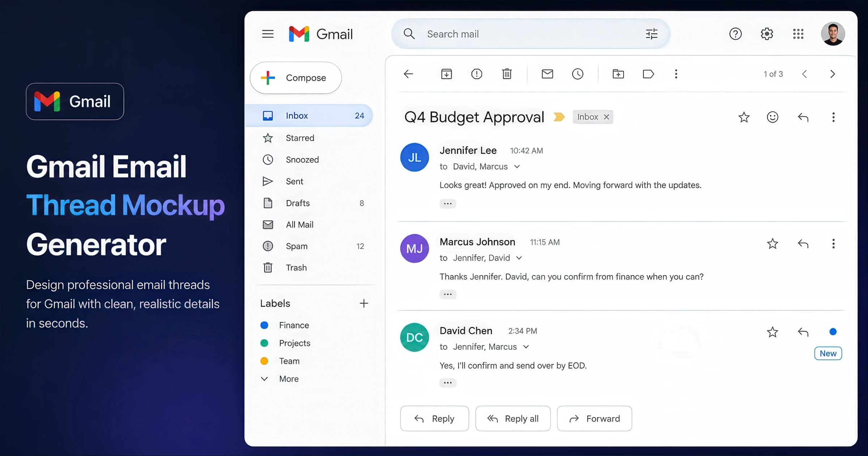
Task: Click Jennifer Lee's JL avatar
Action: (414, 157)
